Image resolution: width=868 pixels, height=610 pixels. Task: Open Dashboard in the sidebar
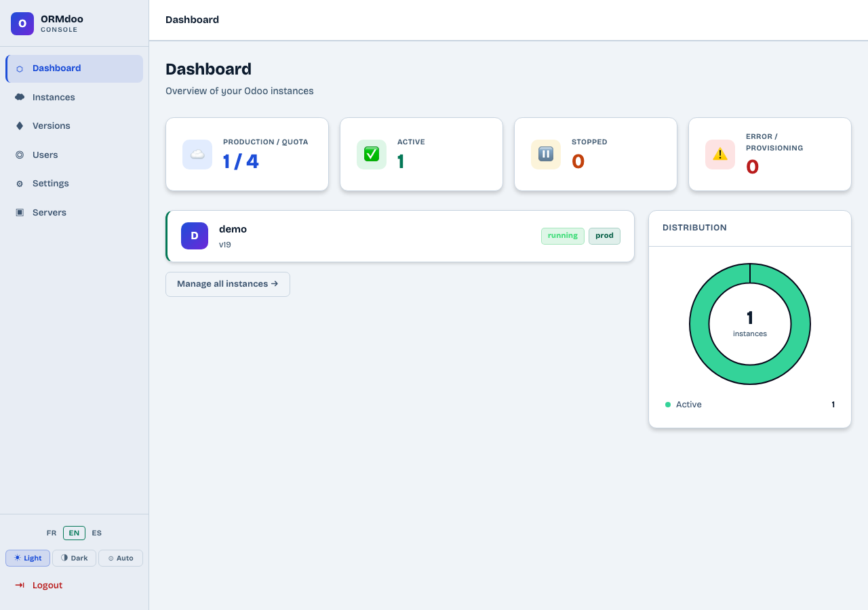coord(75,68)
